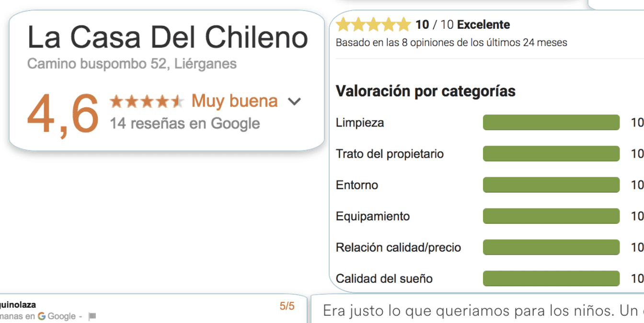644x323 pixels.
Task: Expand the chevron next to Muy buena
Action: (x=294, y=102)
